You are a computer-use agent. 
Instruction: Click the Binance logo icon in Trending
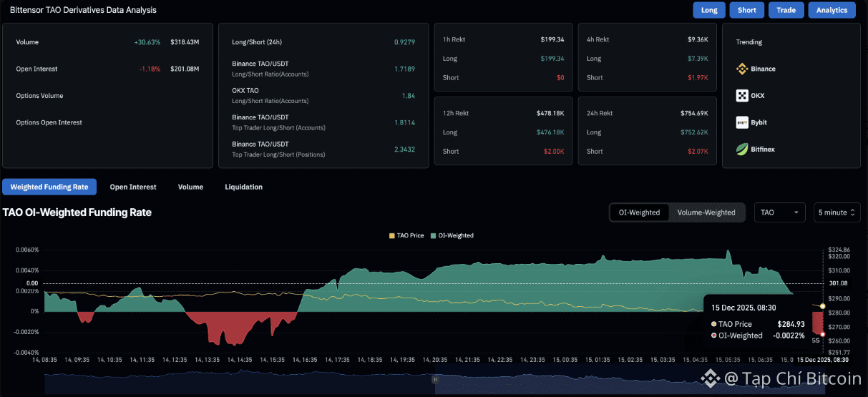[x=742, y=69]
